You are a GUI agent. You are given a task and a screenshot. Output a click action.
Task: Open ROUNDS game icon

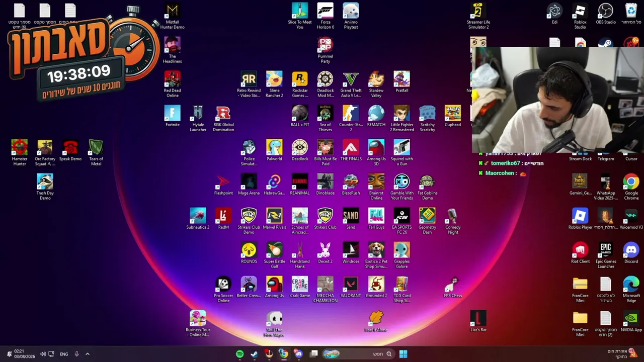[x=249, y=253]
